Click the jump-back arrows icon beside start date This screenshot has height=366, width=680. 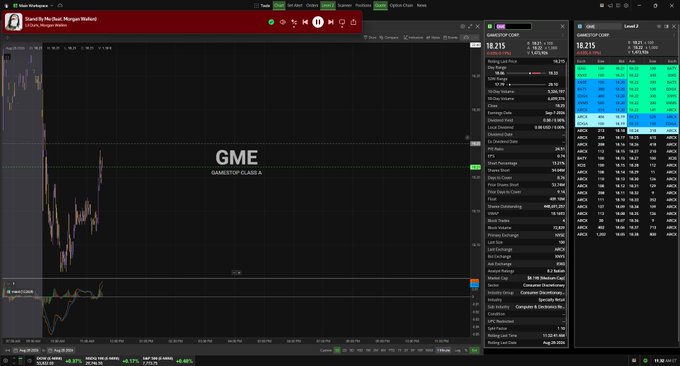click(7, 350)
